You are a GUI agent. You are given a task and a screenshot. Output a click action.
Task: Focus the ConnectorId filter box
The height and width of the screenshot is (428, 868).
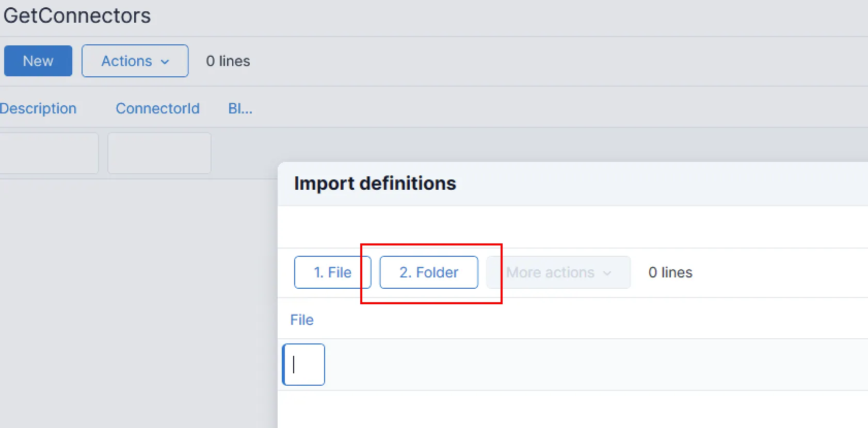159,153
